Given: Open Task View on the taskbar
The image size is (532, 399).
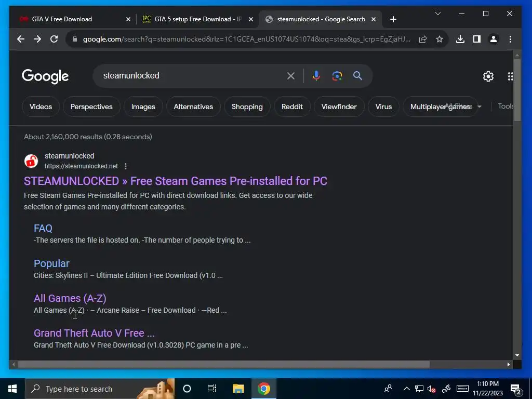Looking at the screenshot, I should pos(212,389).
